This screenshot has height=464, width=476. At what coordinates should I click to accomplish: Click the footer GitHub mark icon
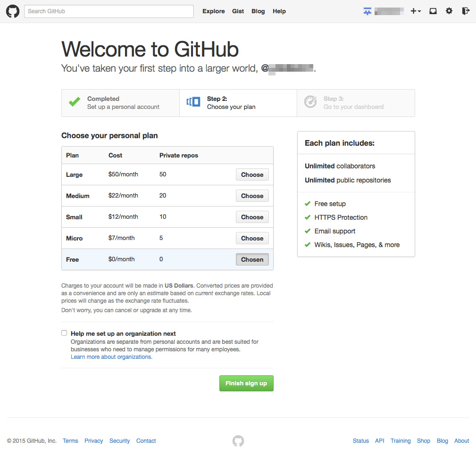click(238, 441)
